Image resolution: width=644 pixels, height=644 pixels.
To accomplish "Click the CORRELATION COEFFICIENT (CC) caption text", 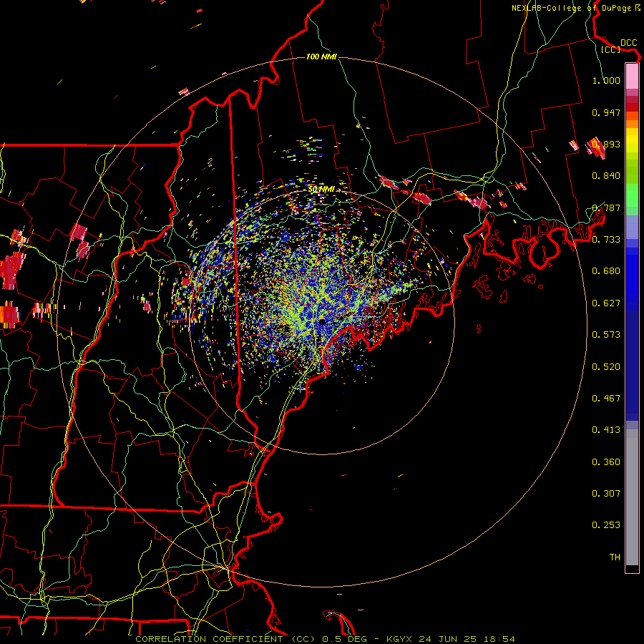I will pos(226,639).
